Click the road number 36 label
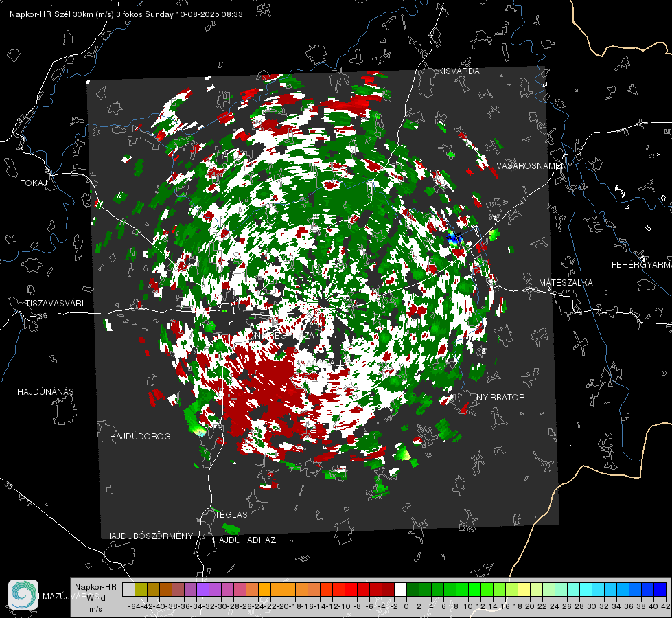This screenshot has height=618, width=672. pos(43,316)
